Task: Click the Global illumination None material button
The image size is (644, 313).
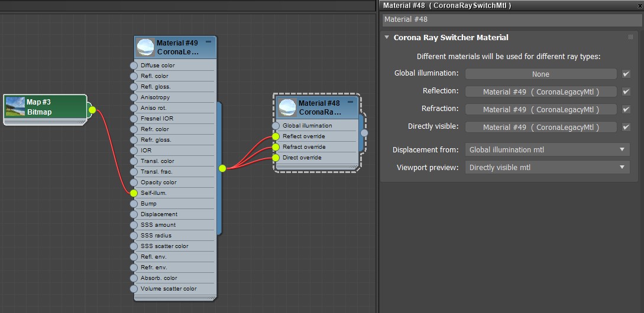Action: 541,74
